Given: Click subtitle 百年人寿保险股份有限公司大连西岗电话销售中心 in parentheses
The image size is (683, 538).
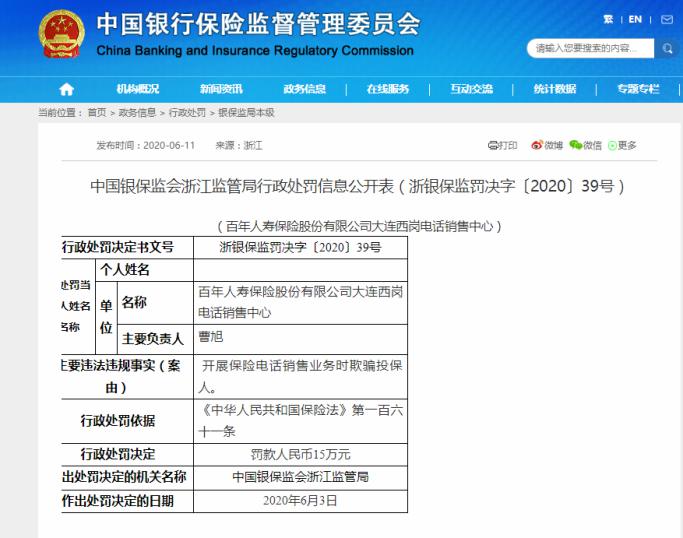Looking at the screenshot, I should [x=359, y=226].
